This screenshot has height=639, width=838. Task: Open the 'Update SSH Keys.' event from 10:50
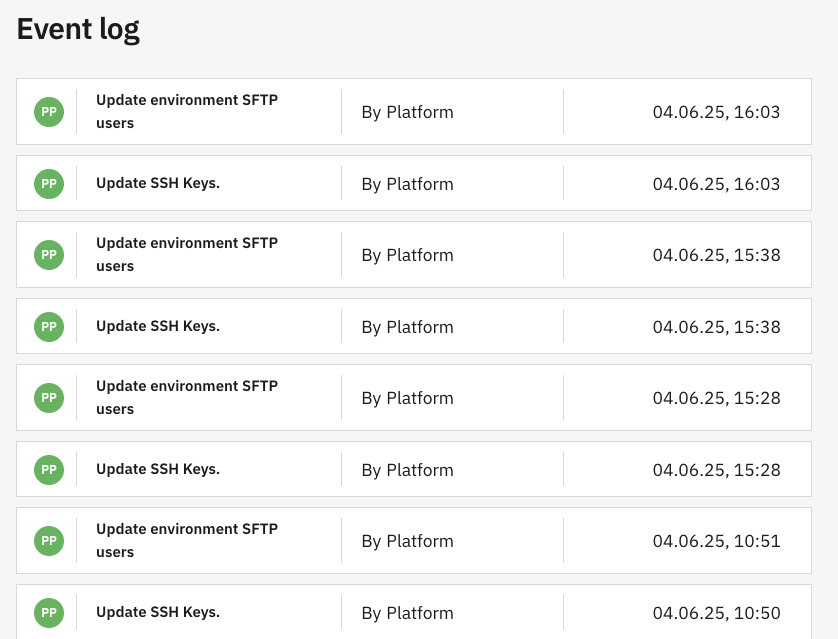point(157,613)
